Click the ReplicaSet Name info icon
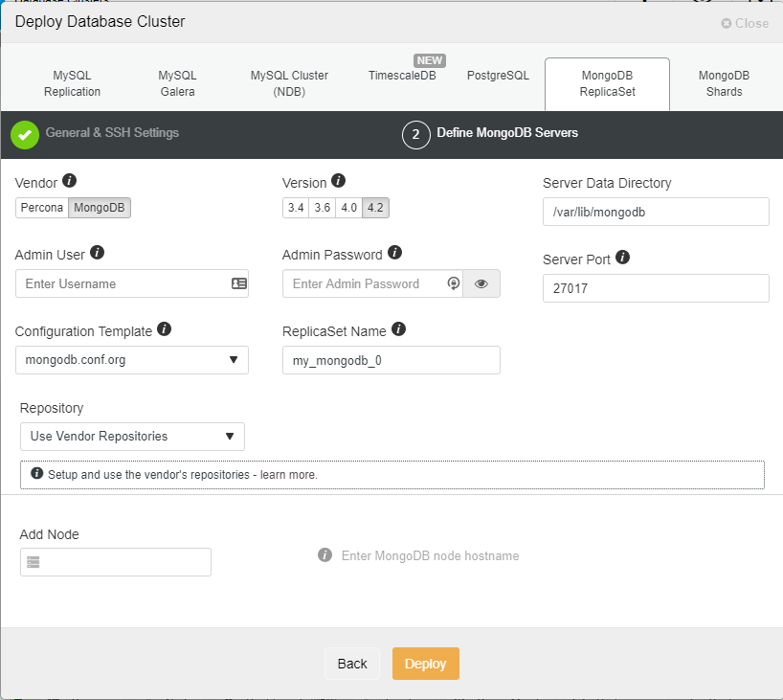This screenshot has height=700, width=783. click(x=398, y=329)
